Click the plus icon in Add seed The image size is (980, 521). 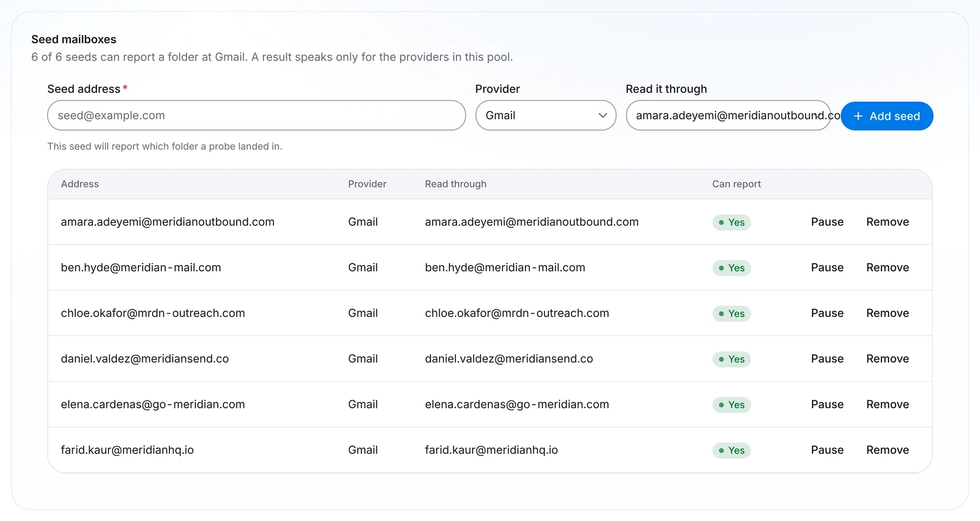tap(858, 116)
